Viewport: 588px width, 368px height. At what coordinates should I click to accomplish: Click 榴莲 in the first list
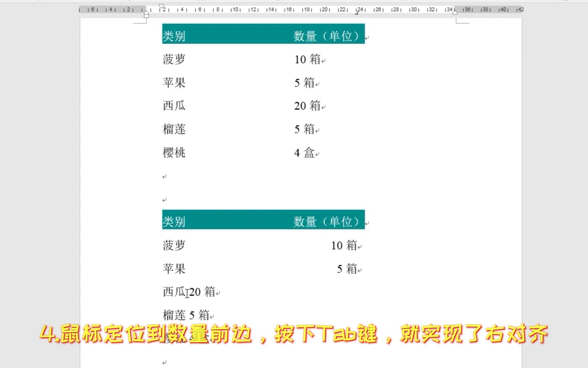174,129
